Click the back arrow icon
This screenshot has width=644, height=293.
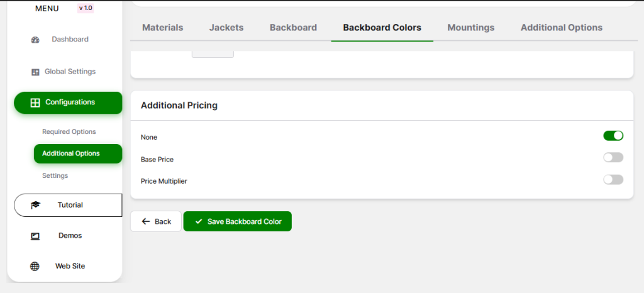(146, 221)
